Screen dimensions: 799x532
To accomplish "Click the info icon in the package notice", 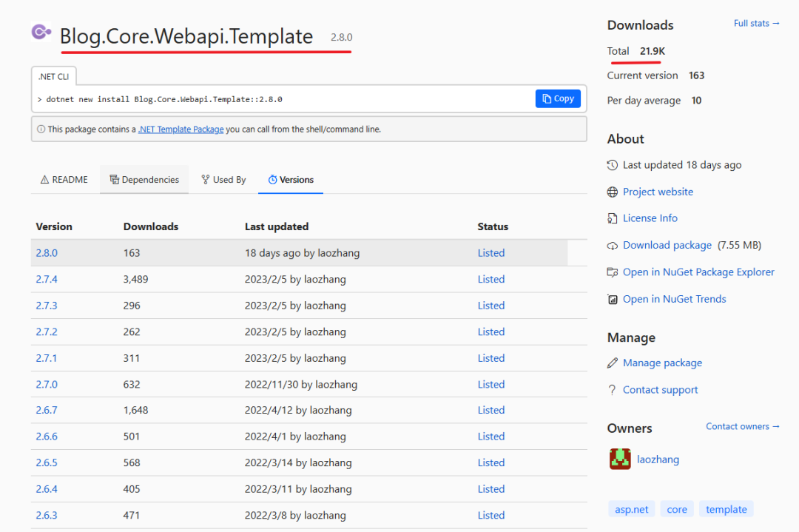I will point(41,129).
